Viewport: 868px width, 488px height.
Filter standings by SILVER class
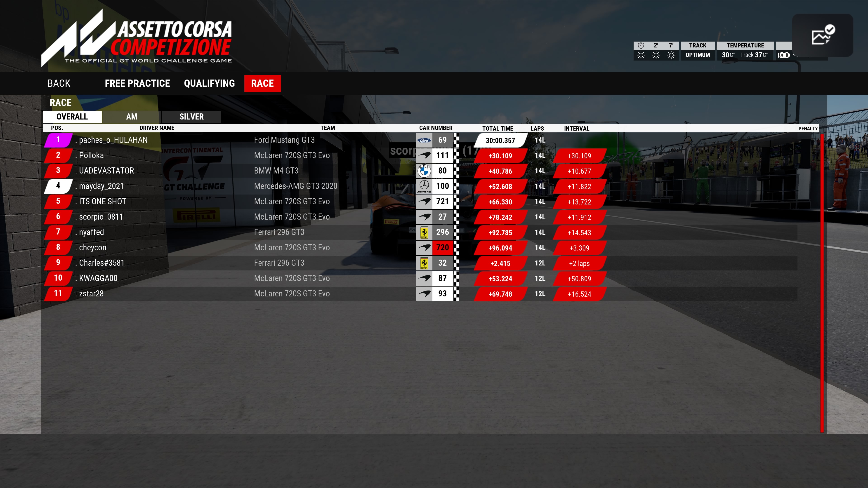coord(191,117)
